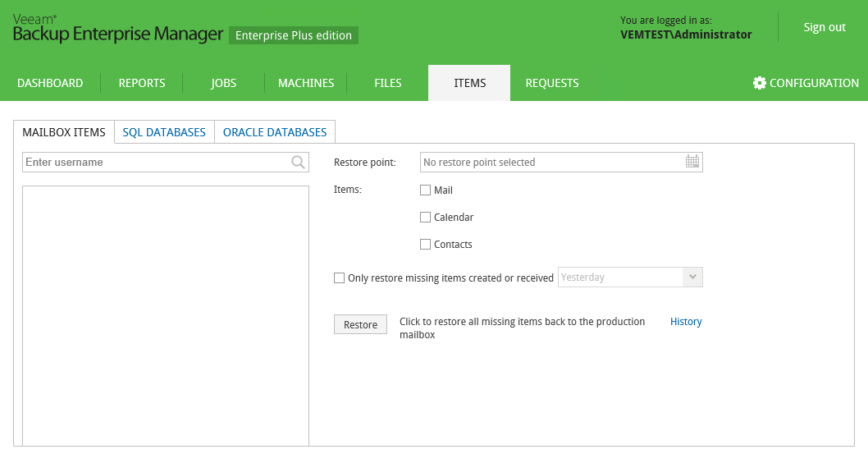Switch to SQL Databases sub-tab
The width and height of the screenshot is (868, 454).
164,132
